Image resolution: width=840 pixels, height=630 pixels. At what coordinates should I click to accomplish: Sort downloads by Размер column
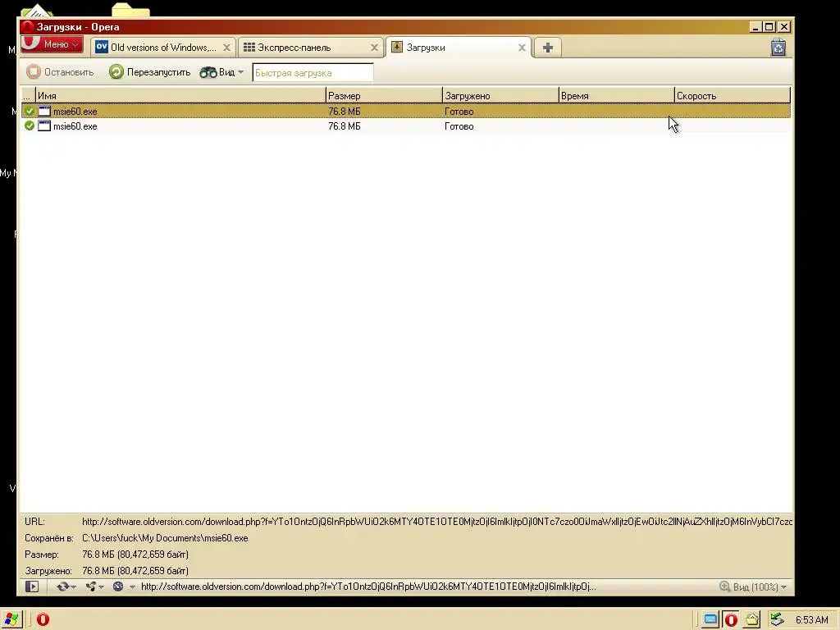pos(384,95)
